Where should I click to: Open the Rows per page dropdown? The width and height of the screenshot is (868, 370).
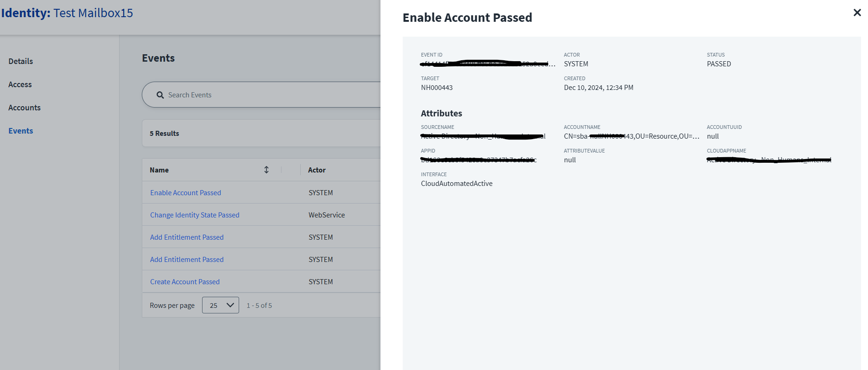coord(221,305)
